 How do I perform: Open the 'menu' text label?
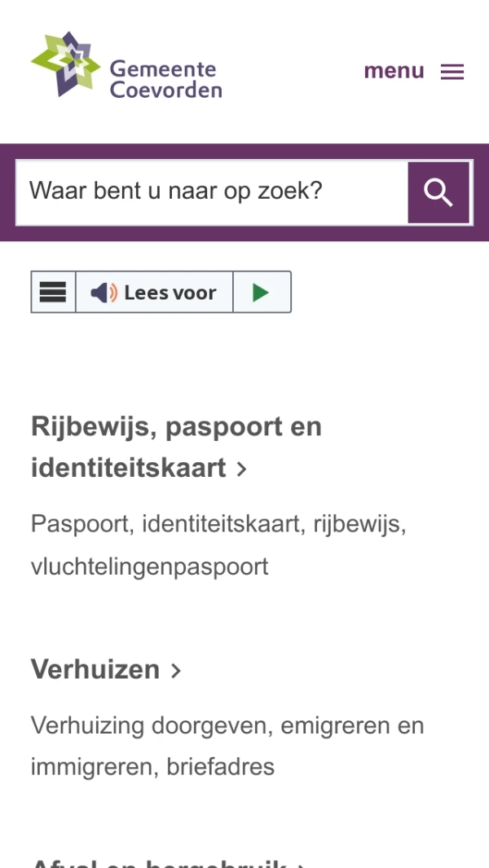[394, 71]
